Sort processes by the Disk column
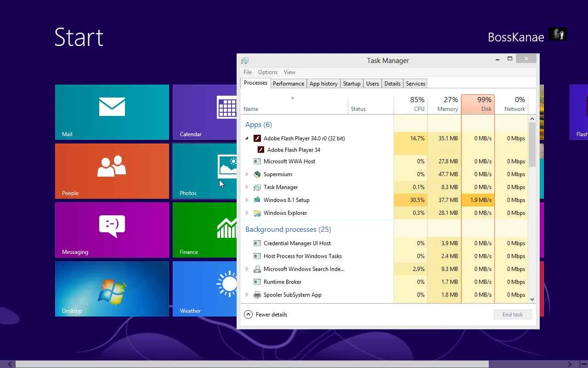 point(478,104)
